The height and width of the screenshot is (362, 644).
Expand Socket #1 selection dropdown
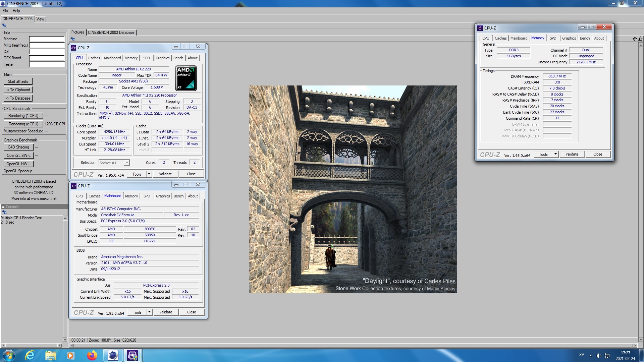[127, 163]
